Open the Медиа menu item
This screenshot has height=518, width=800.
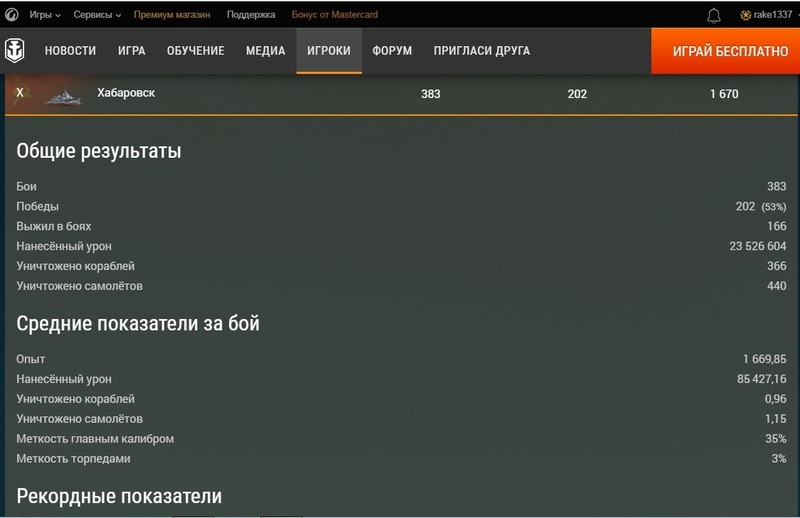[x=265, y=51]
